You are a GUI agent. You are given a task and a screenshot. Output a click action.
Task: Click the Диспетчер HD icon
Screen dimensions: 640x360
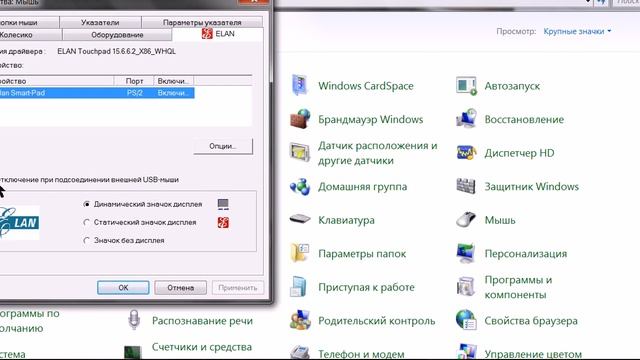tap(466, 153)
